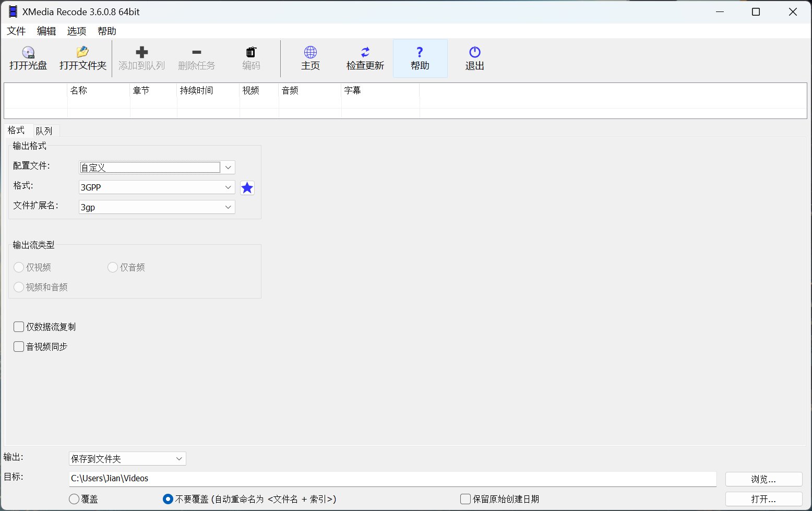Open help using the 帮助 icon
Image resolution: width=812 pixels, height=511 pixels.
420,57
